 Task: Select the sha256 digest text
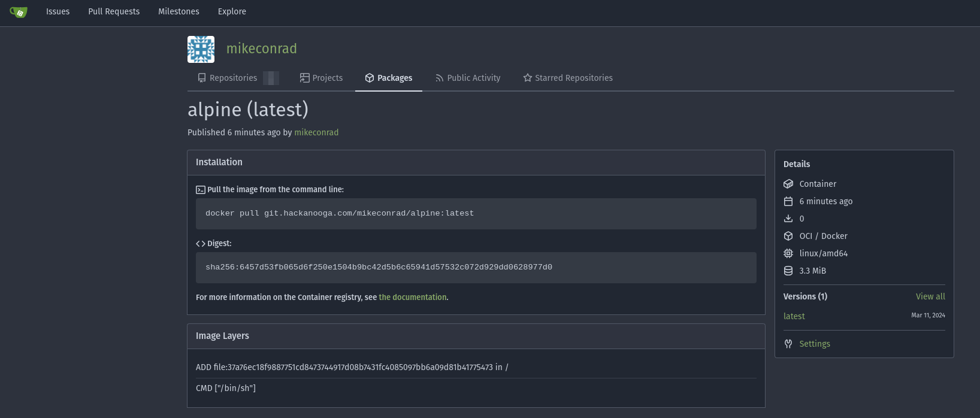coord(379,267)
